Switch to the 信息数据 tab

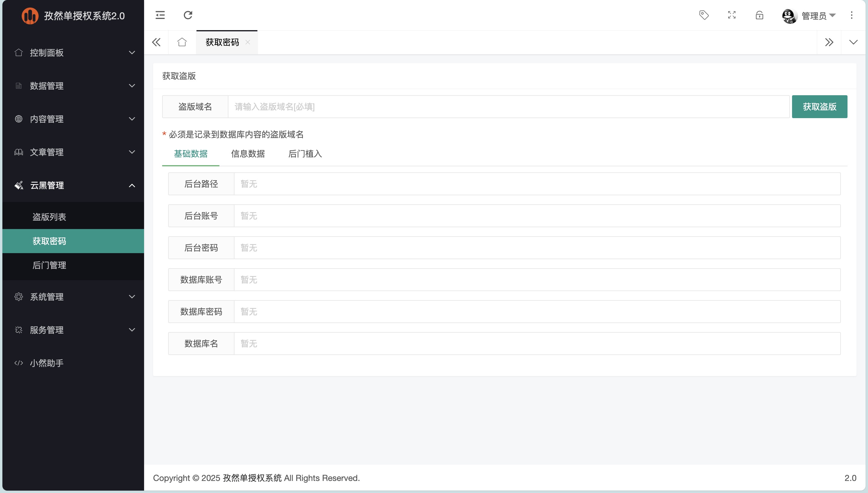coord(248,154)
